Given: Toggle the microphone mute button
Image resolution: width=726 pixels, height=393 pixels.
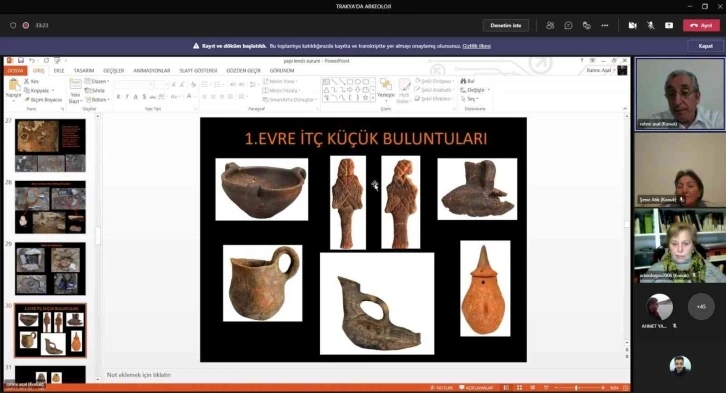Looking at the screenshot, I should click(x=651, y=25).
